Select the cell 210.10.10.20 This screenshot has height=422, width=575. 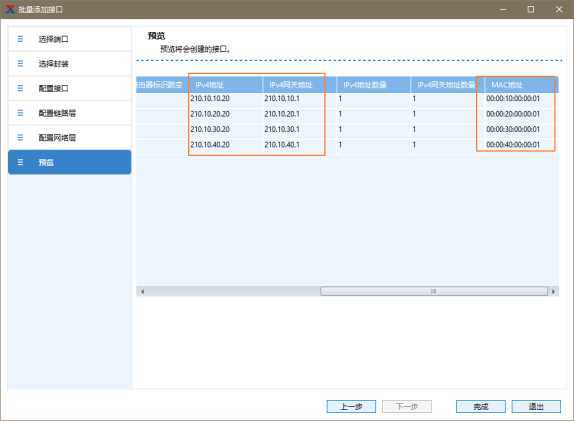pyautogui.click(x=210, y=99)
